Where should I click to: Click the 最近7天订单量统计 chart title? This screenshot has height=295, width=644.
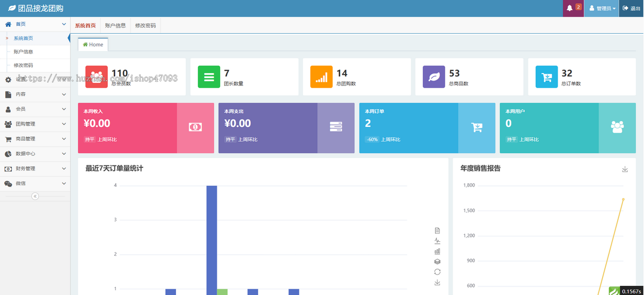coord(114,168)
